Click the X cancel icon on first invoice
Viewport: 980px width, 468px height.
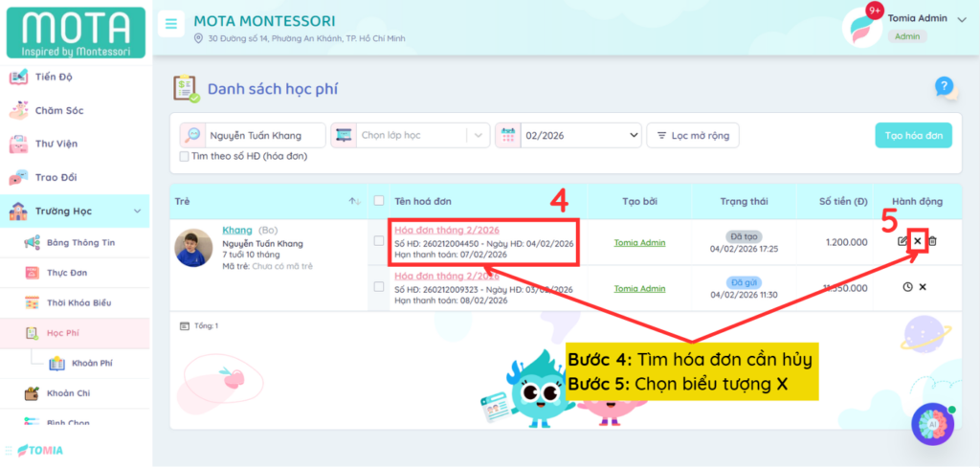click(x=918, y=241)
